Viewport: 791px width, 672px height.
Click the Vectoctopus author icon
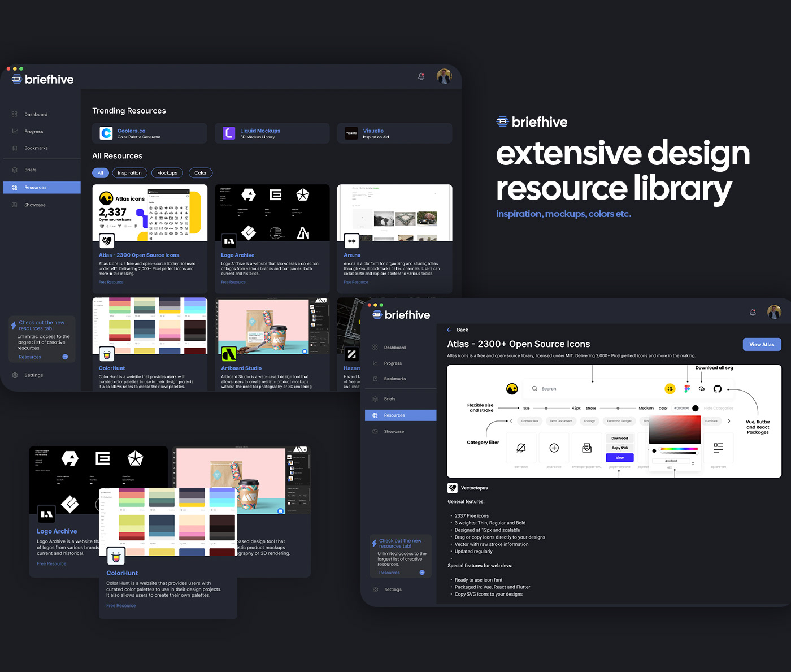[453, 488]
